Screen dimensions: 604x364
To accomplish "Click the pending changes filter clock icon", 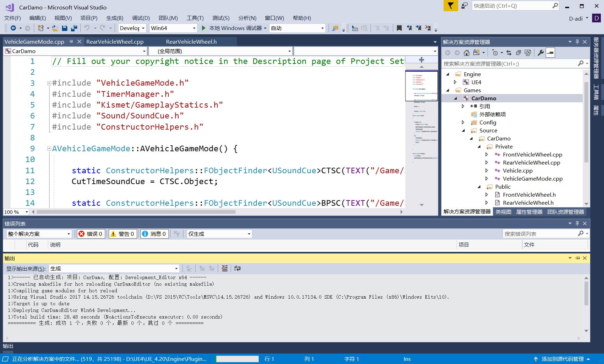I will pos(495,53).
